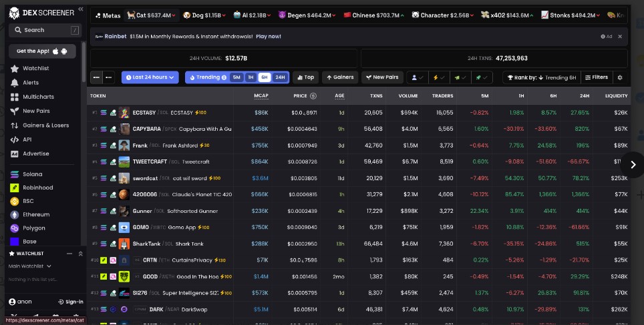
Task: Click the x402 $143.6M meta
Action: (x=507, y=15)
